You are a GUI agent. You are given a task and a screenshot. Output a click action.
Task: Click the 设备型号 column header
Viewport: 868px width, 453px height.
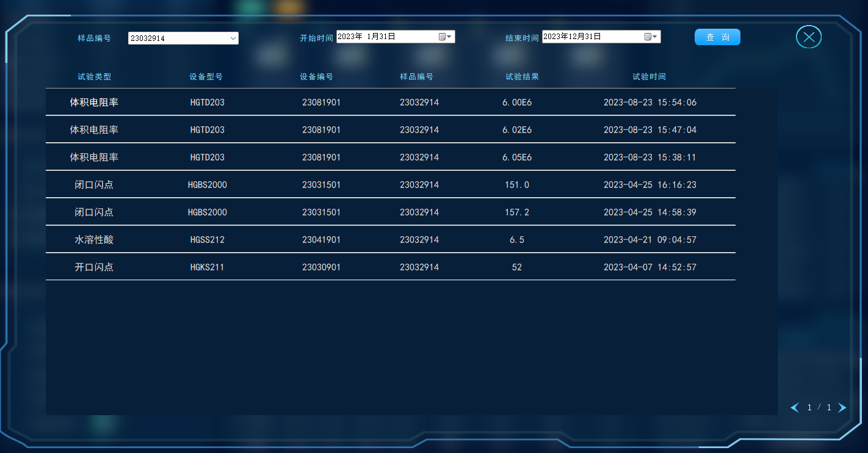206,77
